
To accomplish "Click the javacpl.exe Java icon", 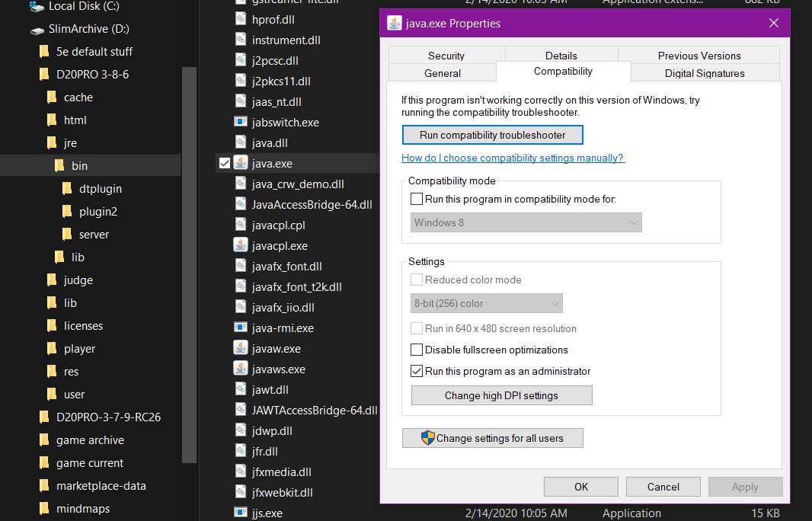I will coord(241,245).
